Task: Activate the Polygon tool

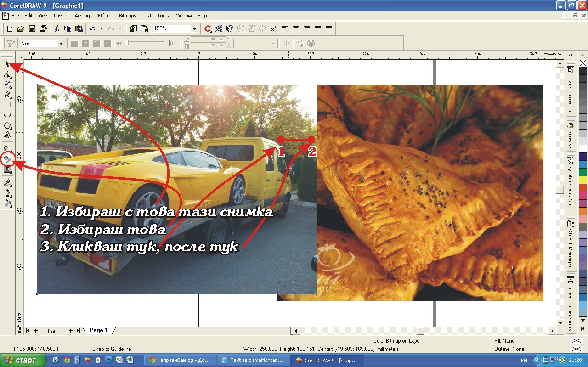Action: point(7,125)
